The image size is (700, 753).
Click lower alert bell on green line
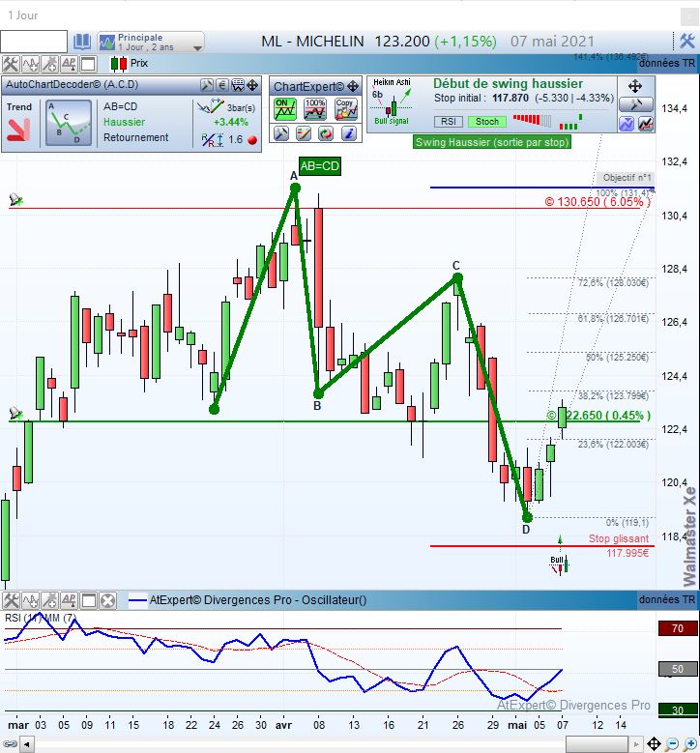(15, 413)
